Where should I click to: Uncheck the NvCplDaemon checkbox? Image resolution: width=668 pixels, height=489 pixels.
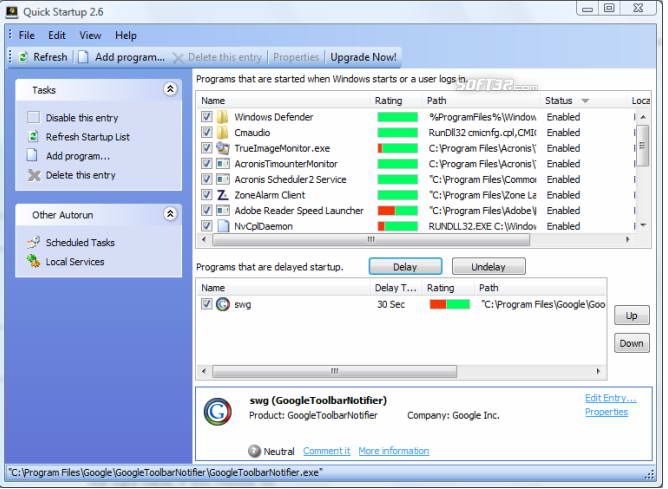(207, 226)
